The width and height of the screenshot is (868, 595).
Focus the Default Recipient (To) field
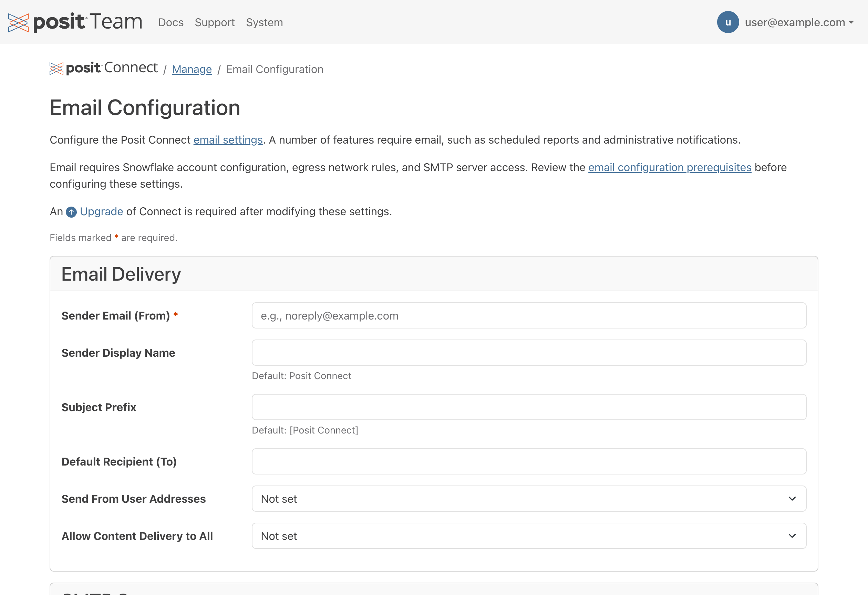click(528, 462)
